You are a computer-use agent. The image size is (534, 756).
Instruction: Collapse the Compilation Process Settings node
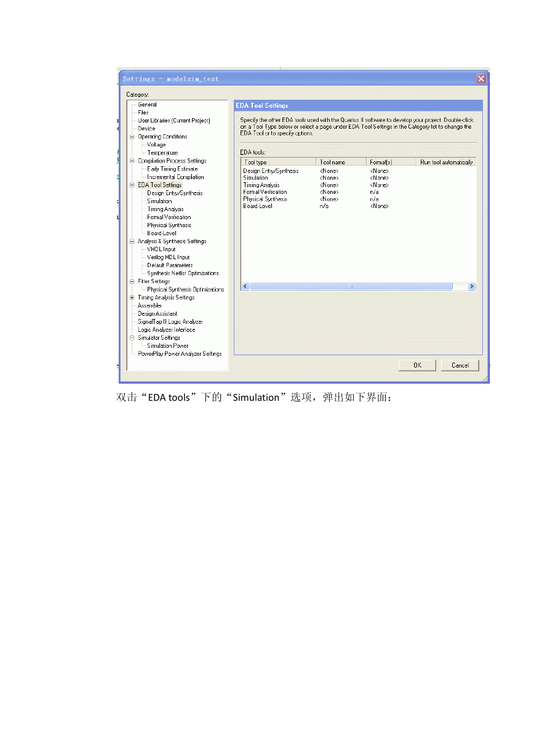[x=132, y=161]
